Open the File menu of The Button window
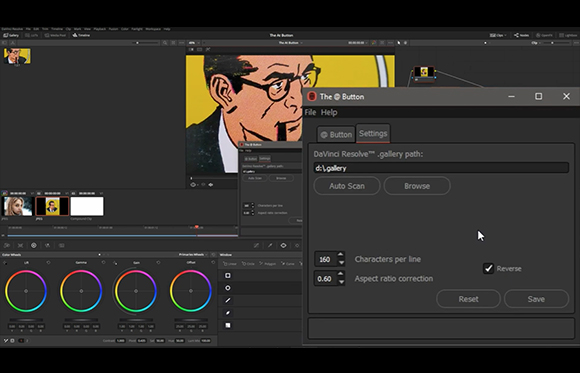The height and width of the screenshot is (373, 580). coord(310,112)
